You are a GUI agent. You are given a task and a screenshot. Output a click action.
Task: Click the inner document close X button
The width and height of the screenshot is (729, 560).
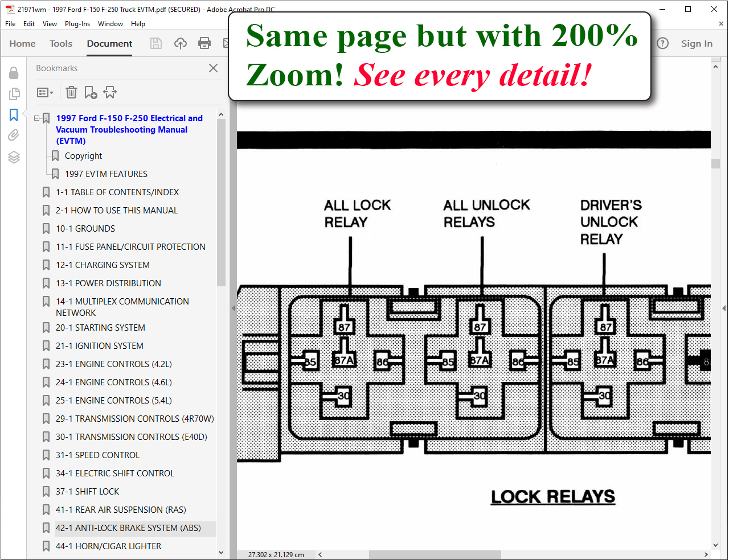coord(721,24)
